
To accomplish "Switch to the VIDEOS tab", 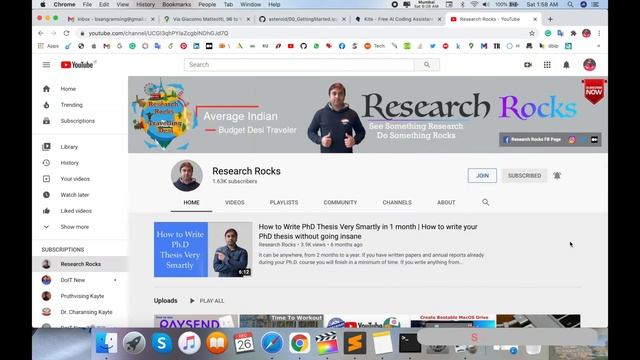I will tap(235, 202).
